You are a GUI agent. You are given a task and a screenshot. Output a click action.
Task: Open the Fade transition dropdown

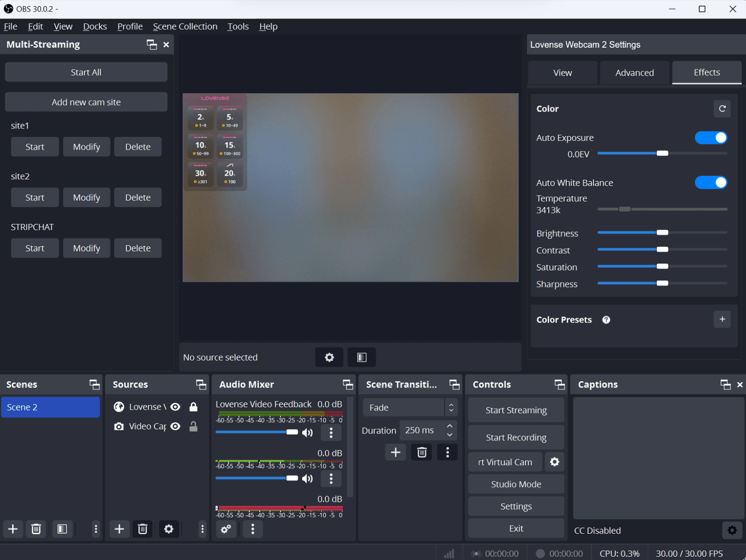point(409,408)
